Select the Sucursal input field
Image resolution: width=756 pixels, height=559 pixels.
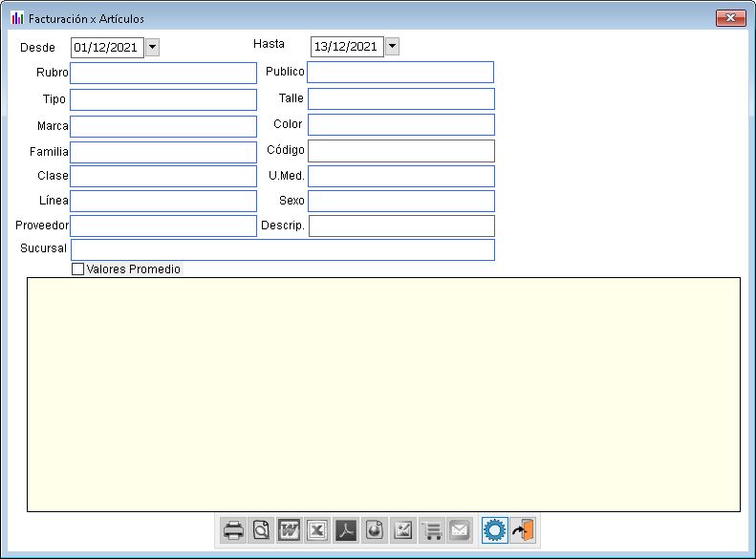[x=283, y=249]
